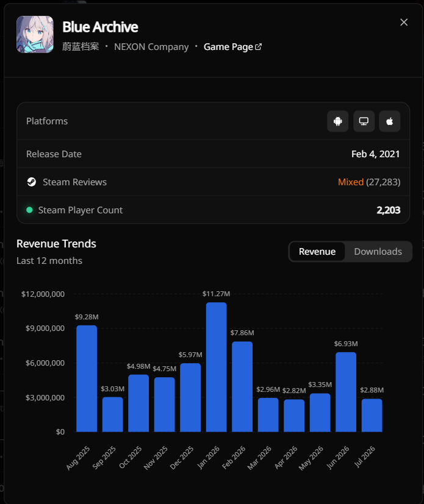
Task: Select the Android platform icon
Action: point(338,121)
